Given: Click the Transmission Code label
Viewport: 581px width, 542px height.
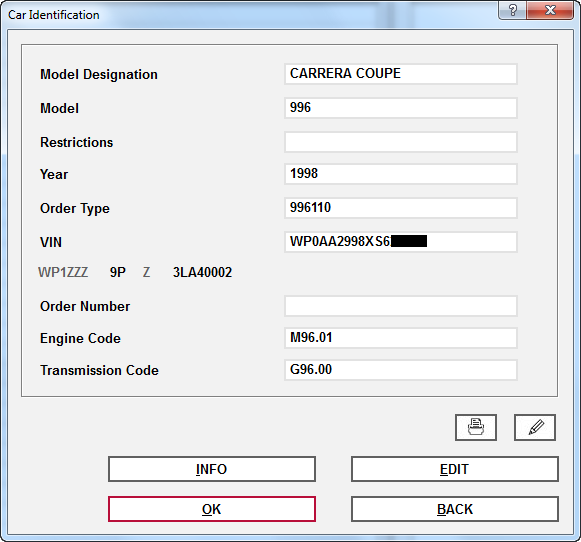Looking at the screenshot, I should coord(99,370).
